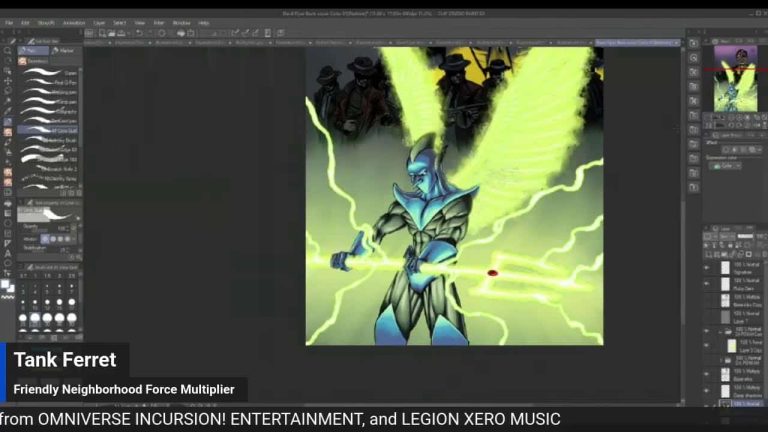Click the Navigator canvas thumbnail
This screenshot has width=768, height=432.
[x=734, y=73]
